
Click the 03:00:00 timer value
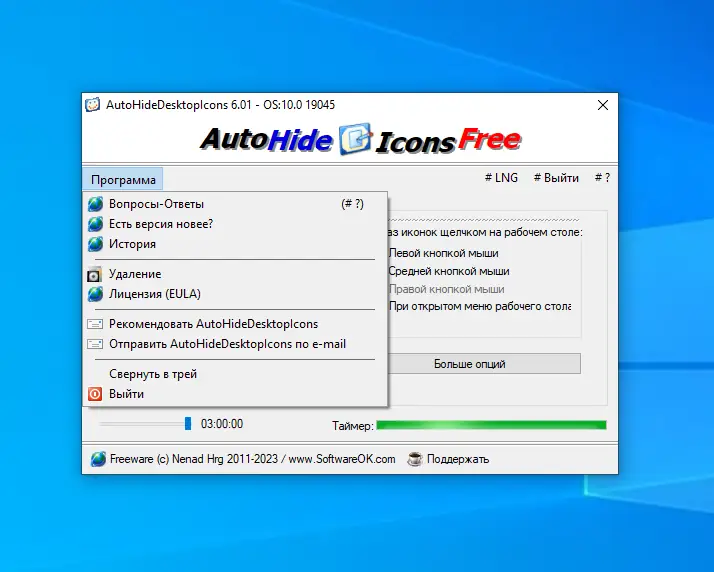[x=222, y=424]
